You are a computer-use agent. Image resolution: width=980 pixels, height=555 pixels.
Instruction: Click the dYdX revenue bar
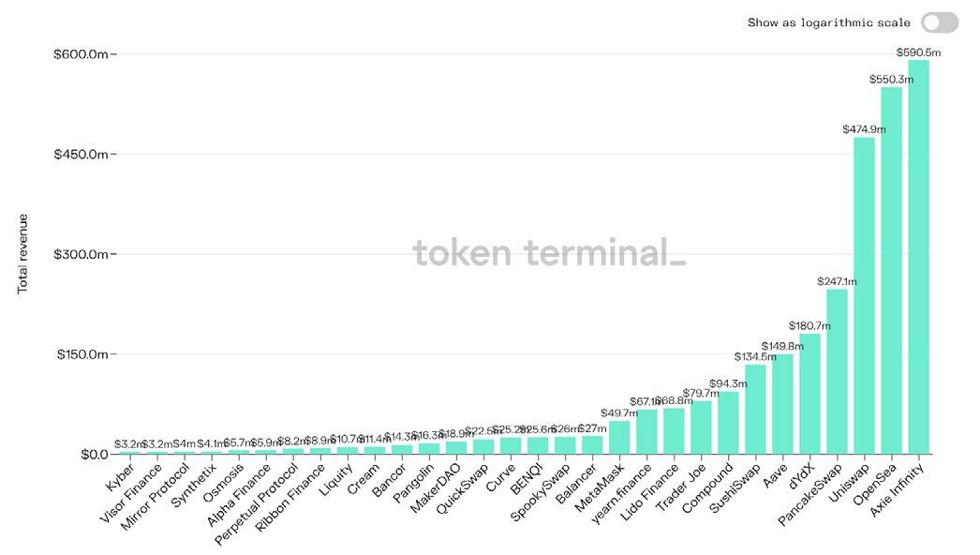click(x=809, y=394)
